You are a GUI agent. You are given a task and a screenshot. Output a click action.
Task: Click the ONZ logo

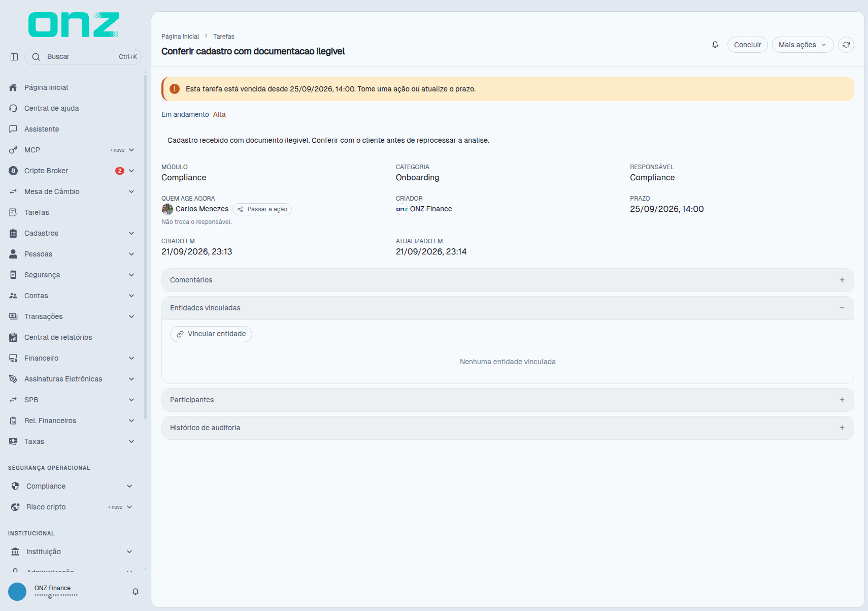click(x=74, y=25)
